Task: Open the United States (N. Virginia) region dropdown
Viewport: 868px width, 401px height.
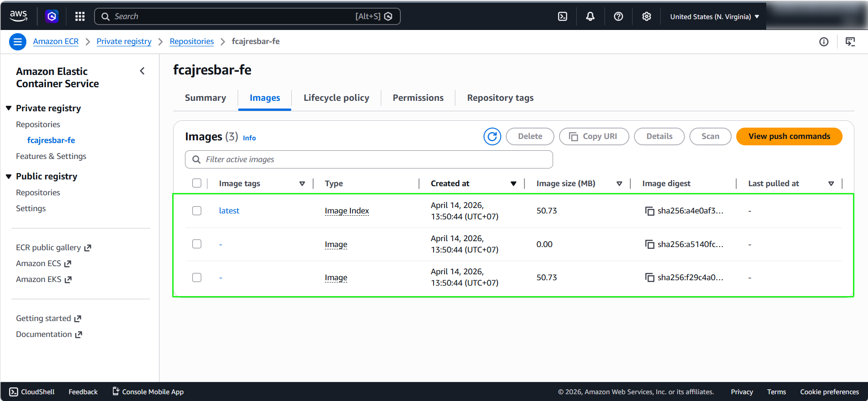Action: tap(714, 16)
